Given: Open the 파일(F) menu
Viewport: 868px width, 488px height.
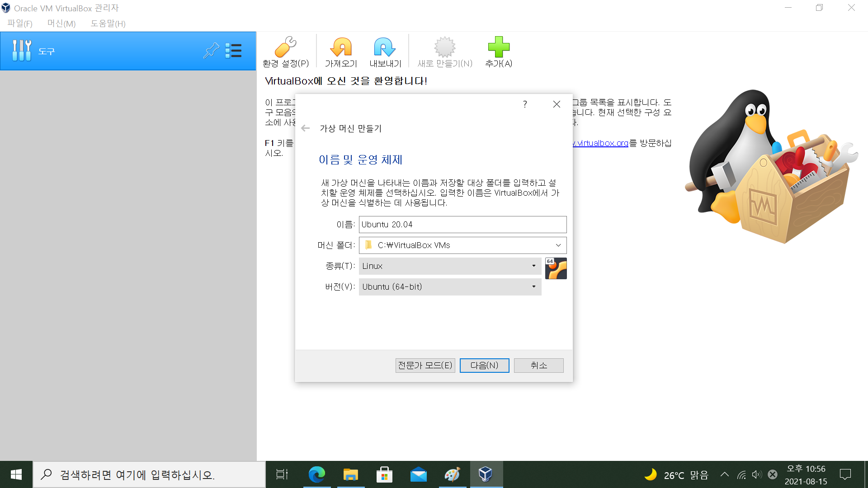Looking at the screenshot, I should tap(20, 23).
